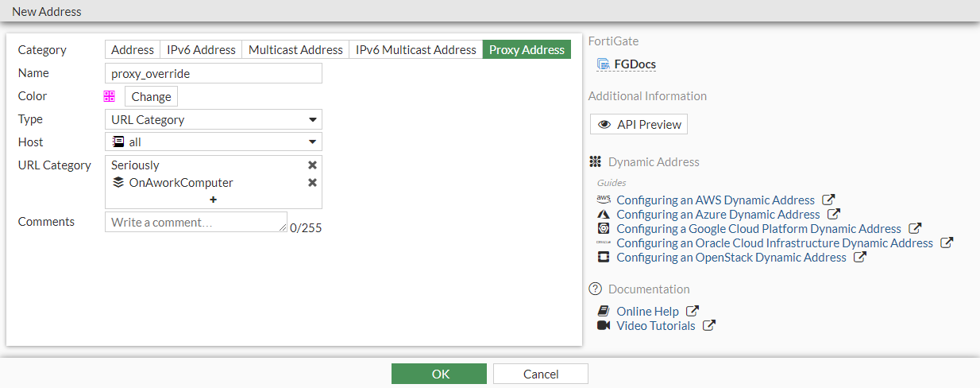The width and height of the screenshot is (980, 388).
Task: Click the AWS logo icon
Action: tap(604, 200)
